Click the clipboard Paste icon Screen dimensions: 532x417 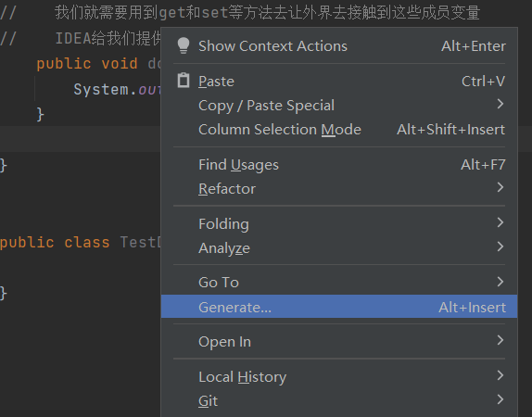click(184, 81)
